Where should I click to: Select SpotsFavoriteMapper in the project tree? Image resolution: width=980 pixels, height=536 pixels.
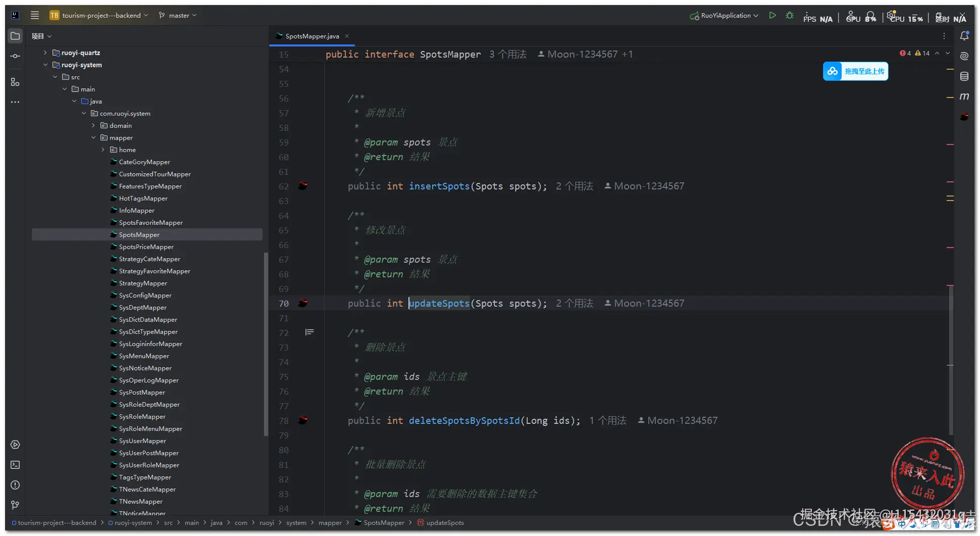coord(150,222)
